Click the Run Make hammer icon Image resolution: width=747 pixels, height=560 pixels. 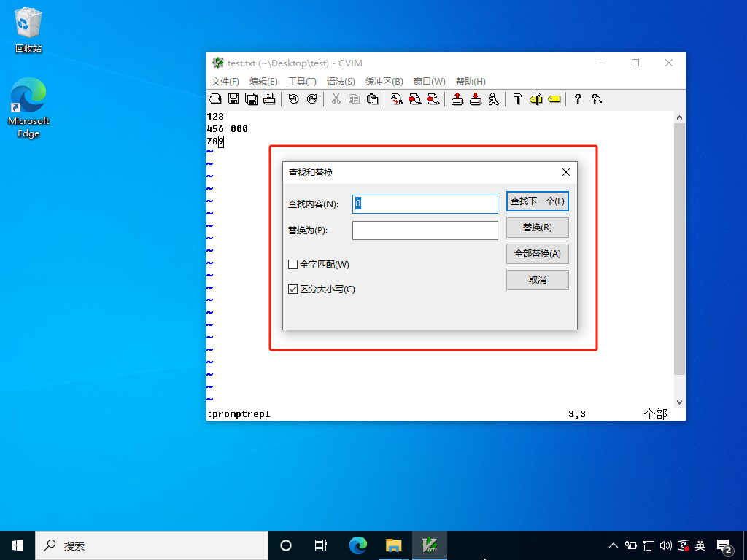[518, 99]
